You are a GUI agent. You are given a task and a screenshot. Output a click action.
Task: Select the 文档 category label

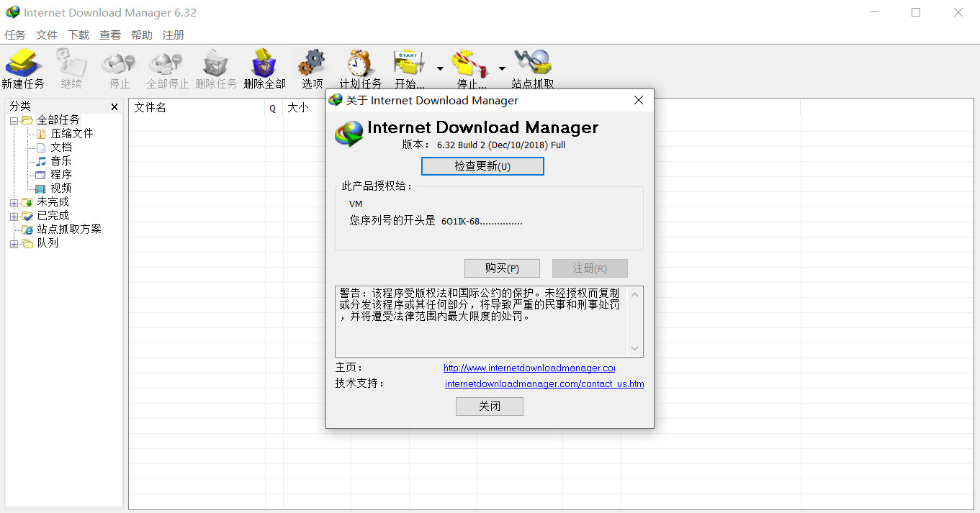(x=61, y=147)
